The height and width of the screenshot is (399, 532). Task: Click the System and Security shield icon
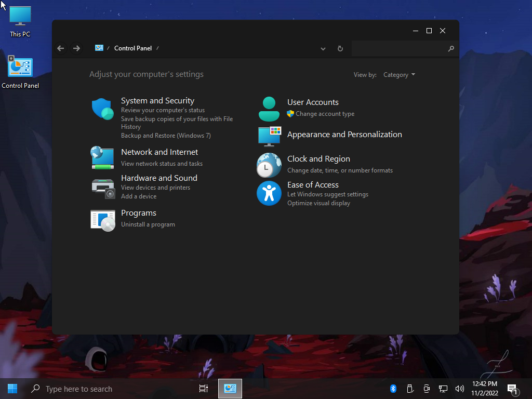[x=102, y=109]
